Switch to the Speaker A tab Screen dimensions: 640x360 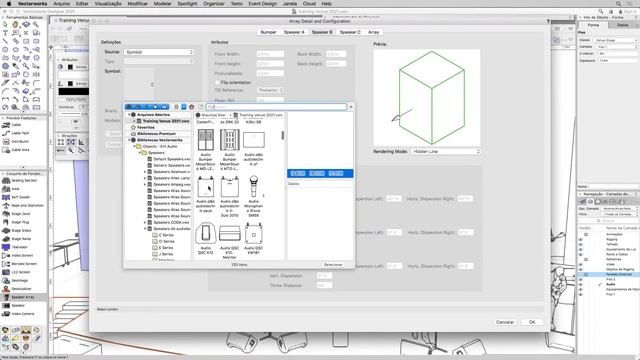[294, 32]
